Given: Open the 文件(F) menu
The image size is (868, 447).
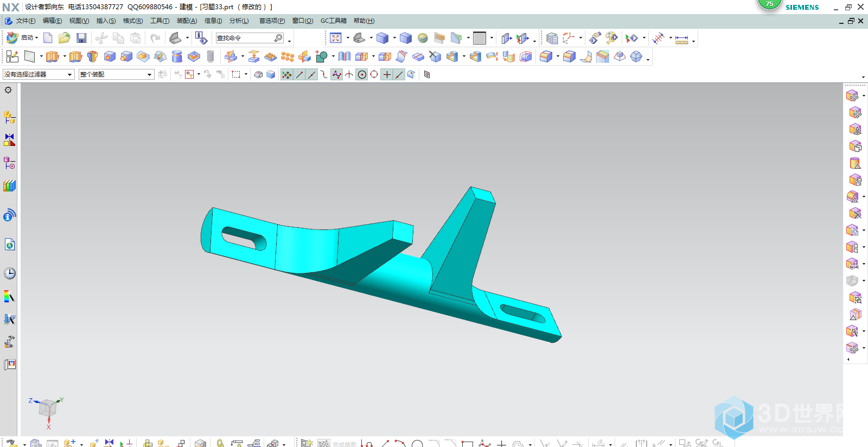Looking at the screenshot, I should pos(25,21).
